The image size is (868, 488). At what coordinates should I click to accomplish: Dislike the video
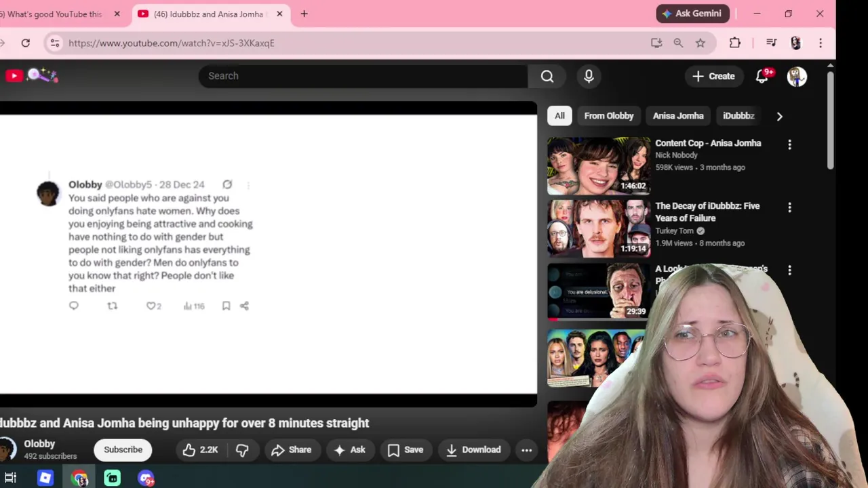(242, 449)
